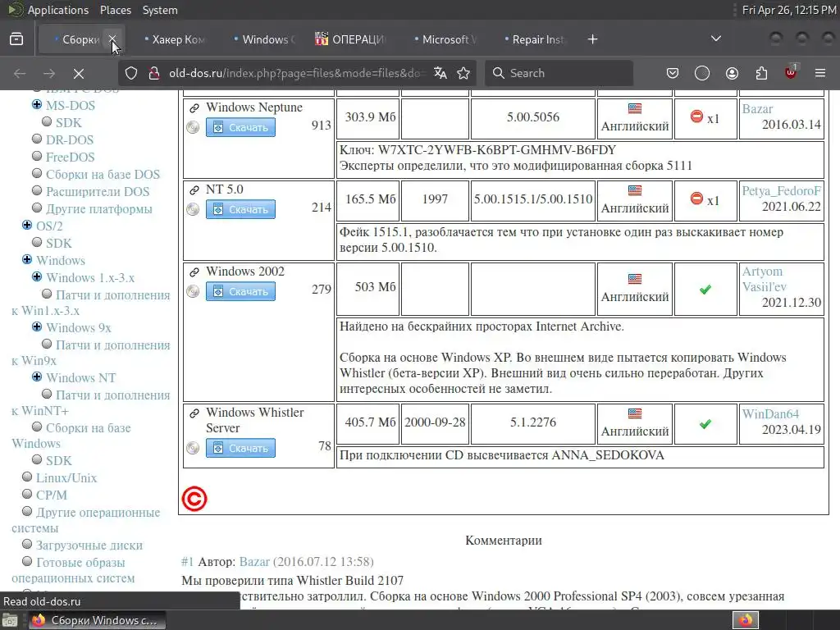Viewport: 840px width, 630px height.
Task: Click the uBlock Origin extension icon
Action: tap(791, 72)
